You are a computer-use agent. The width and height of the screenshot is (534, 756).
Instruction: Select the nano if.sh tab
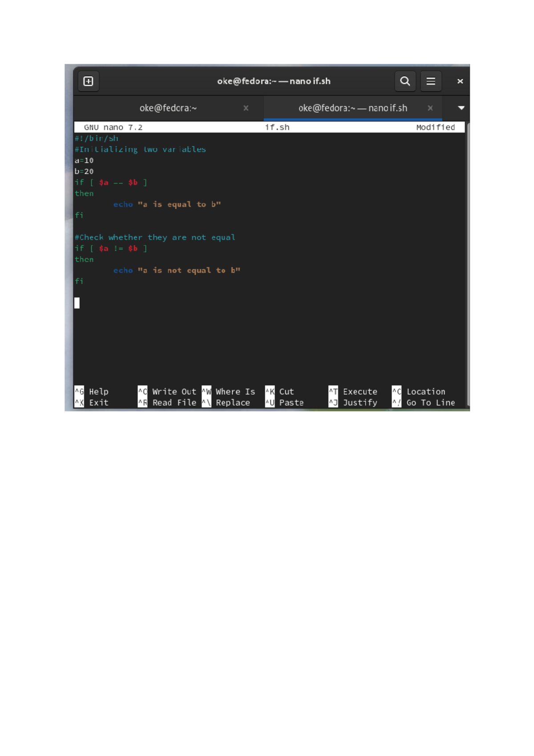click(352, 108)
